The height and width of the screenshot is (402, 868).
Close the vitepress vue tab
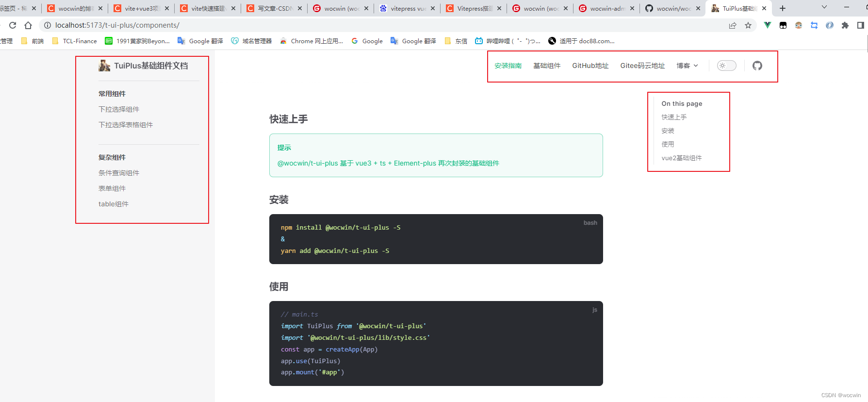click(x=433, y=8)
